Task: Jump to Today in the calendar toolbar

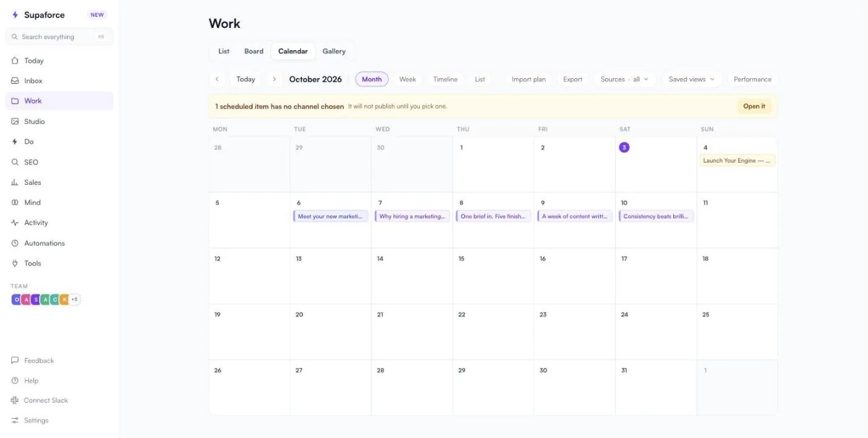Action: [246, 79]
